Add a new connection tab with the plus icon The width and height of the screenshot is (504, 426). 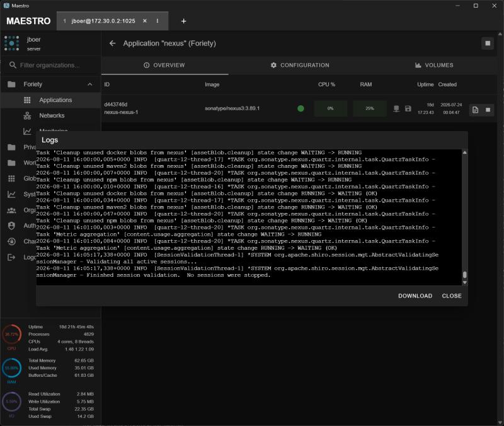(183, 21)
